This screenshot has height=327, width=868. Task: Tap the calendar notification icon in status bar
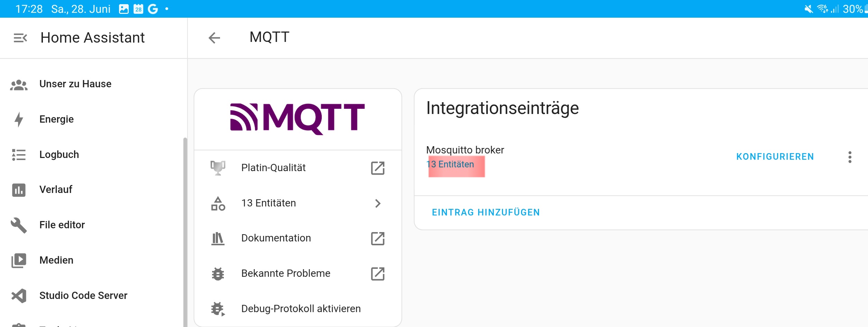pyautogui.click(x=138, y=9)
